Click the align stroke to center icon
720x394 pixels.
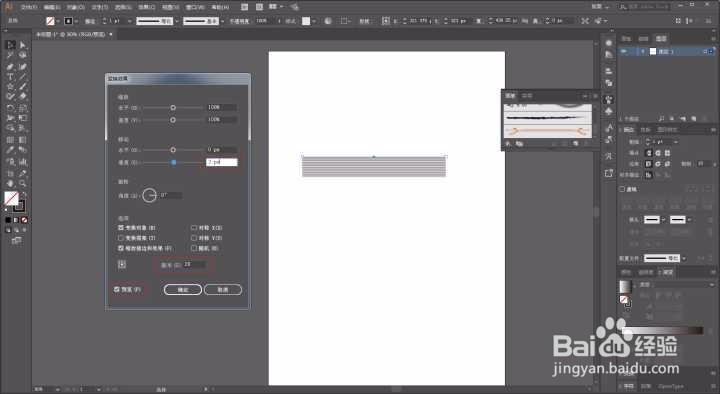click(649, 175)
